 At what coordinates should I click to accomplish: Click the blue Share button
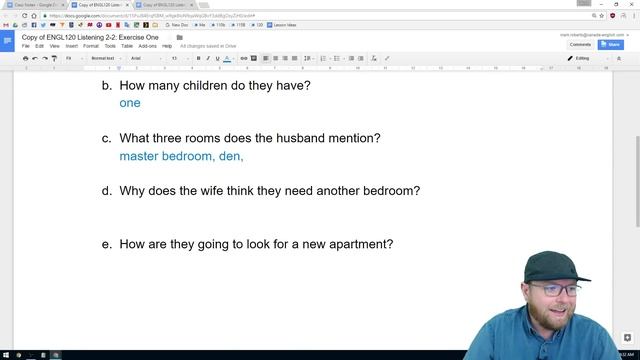[611, 44]
